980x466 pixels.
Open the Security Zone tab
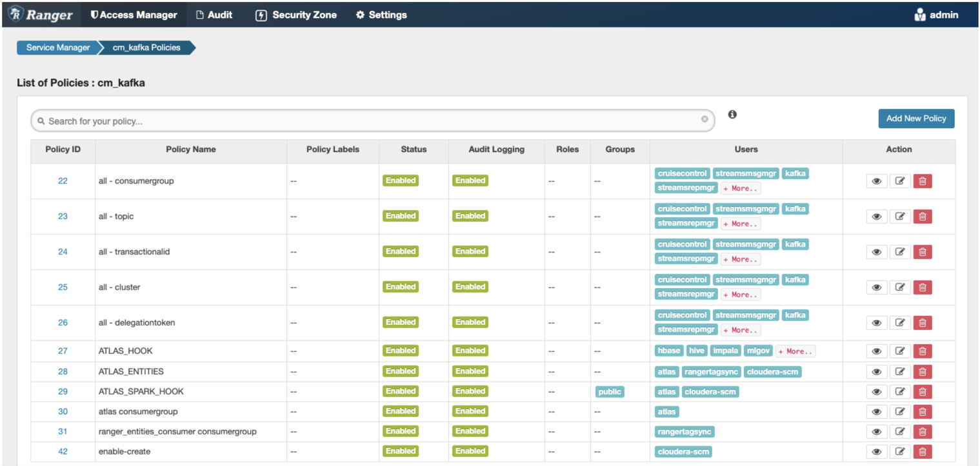297,15
